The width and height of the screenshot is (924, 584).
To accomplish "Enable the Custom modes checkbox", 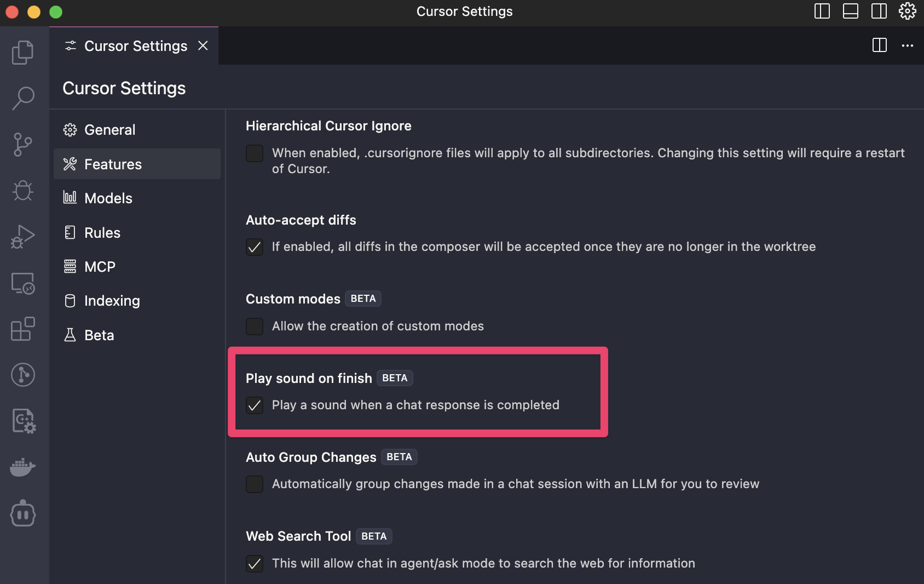I will [255, 327].
